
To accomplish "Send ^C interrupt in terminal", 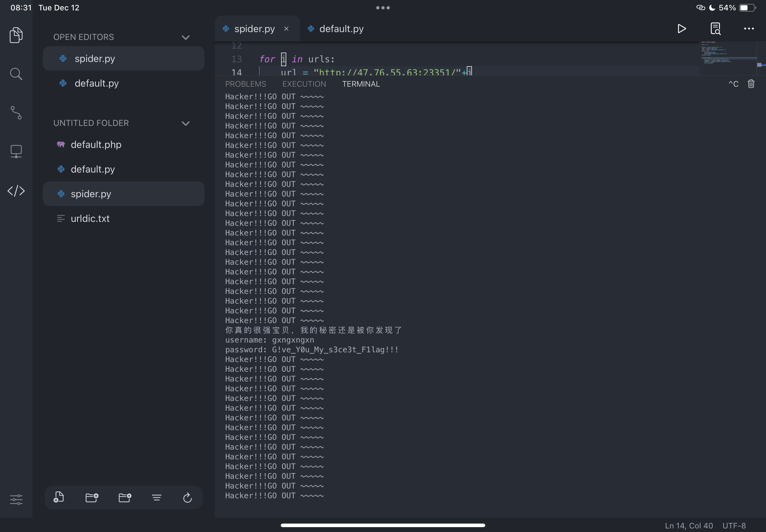I will (x=733, y=84).
